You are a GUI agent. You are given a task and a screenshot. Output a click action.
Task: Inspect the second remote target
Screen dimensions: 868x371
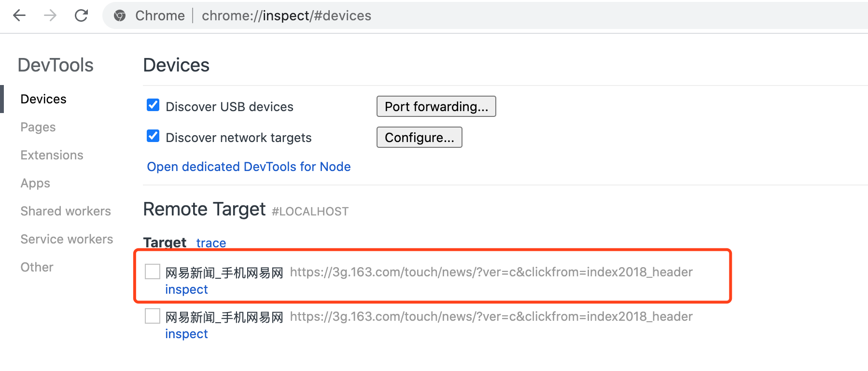186,334
